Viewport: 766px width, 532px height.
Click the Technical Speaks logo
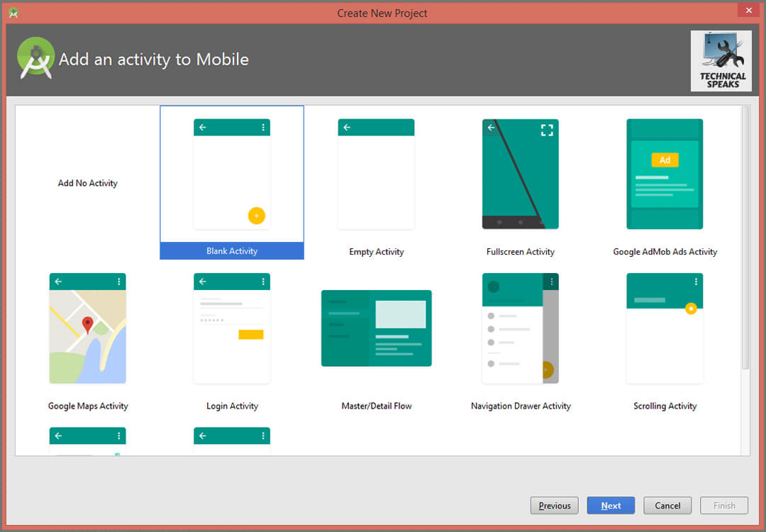tap(721, 60)
